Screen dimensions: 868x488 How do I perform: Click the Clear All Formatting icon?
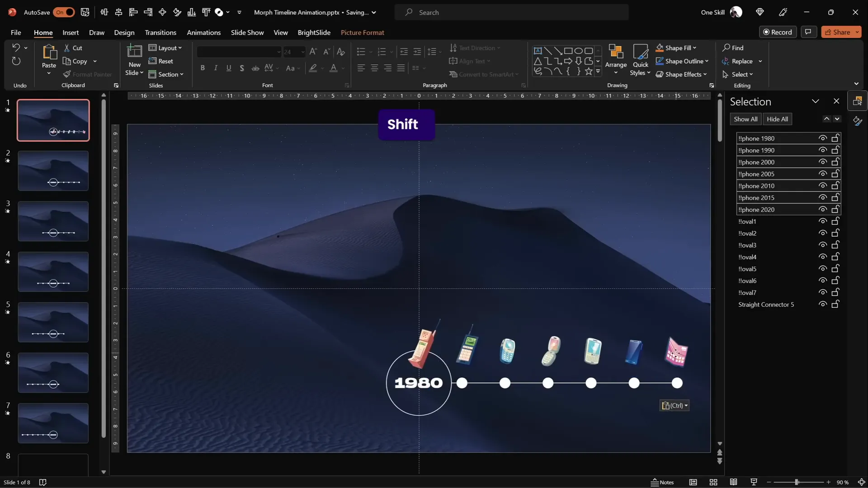click(x=341, y=52)
